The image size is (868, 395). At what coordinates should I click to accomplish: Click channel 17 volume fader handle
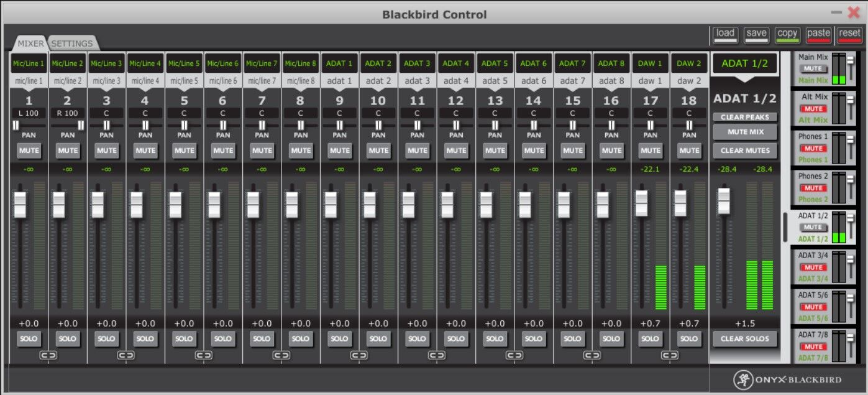[x=641, y=203]
